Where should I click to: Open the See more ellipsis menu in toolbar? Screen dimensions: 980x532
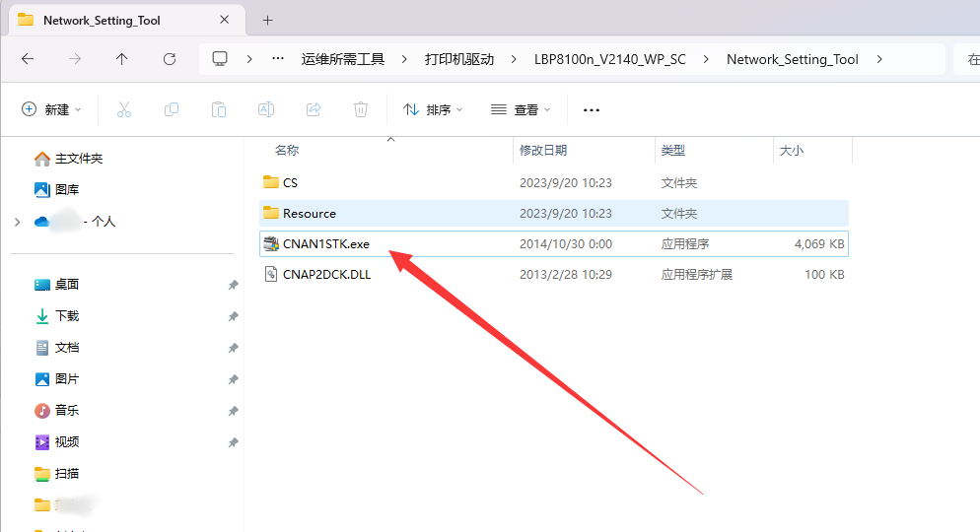(x=592, y=110)
